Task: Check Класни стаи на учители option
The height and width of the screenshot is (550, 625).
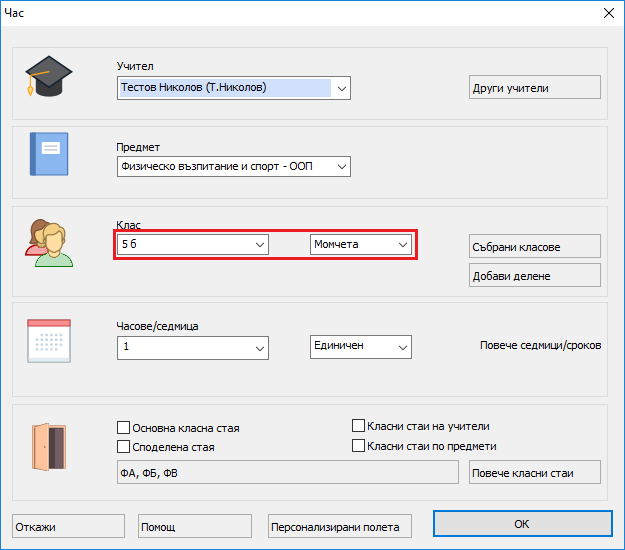Action: click(x=360, y=426)
